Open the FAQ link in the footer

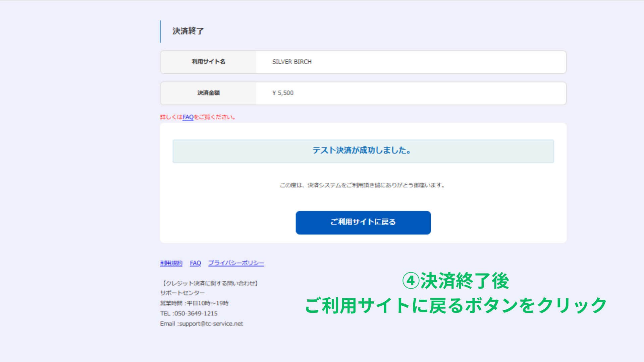coord(196,263)
